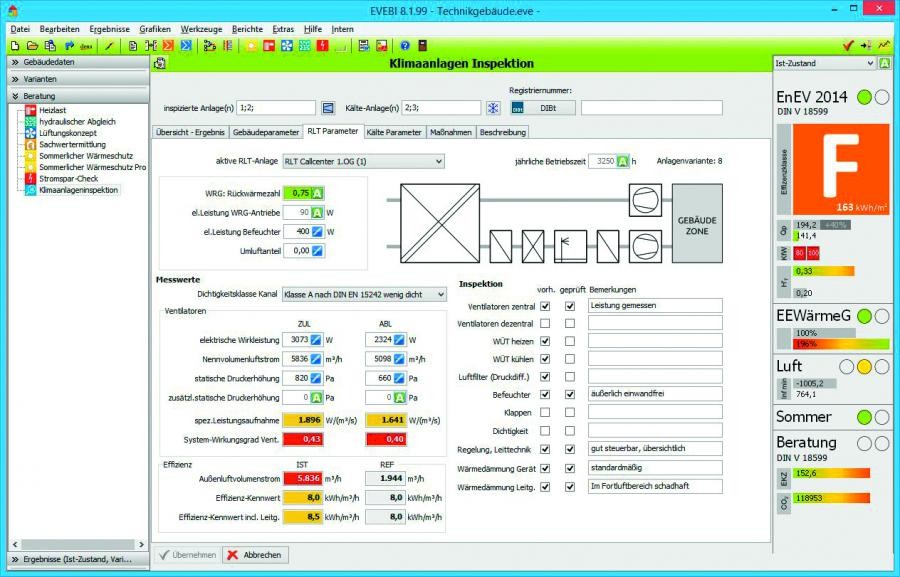Click the blue edit icon next to Umluftanteil
The height and width of the screenshot is (577, 900).
pyautogui.click(x=317, y=251)
